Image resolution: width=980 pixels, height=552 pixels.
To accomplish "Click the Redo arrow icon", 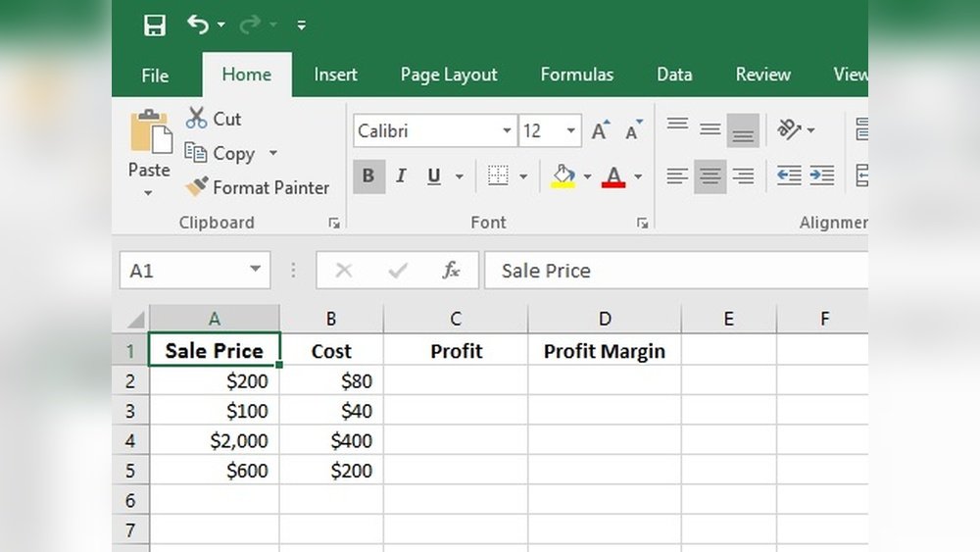I will 251,25.
